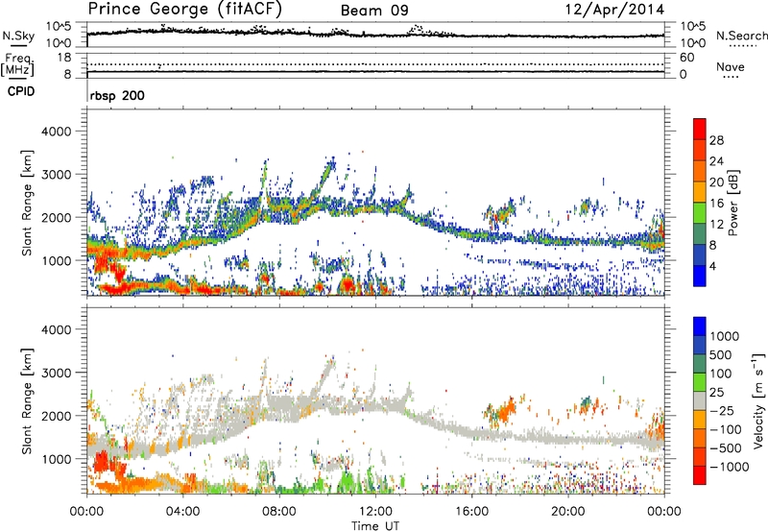
Task: Click the '3000' tick of the velocity panel
Action: coord(57,373)
